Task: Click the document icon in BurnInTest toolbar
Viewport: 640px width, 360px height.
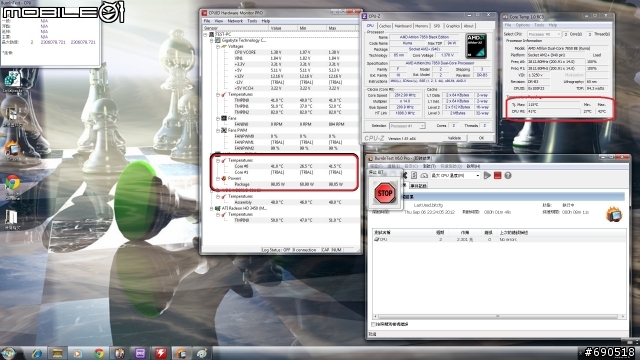Action: 414,176
